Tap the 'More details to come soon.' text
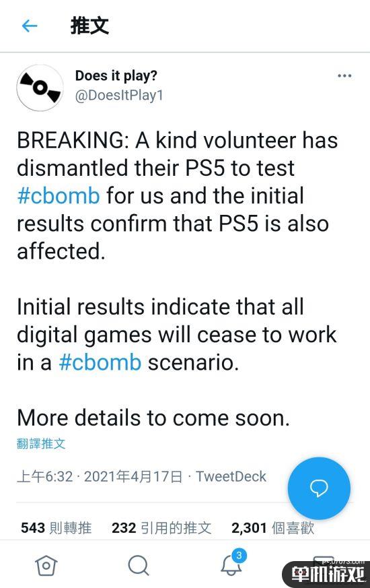This screenshot has height=588, width=370. pos(153,418)
